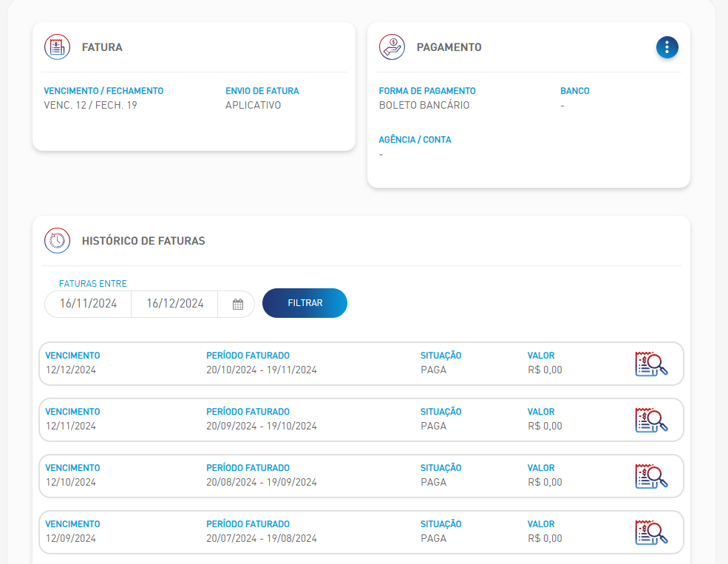Click PAGA status of 12/12/2024 invoice
Screen dimensions: 728x564
(x=434, y=370)
